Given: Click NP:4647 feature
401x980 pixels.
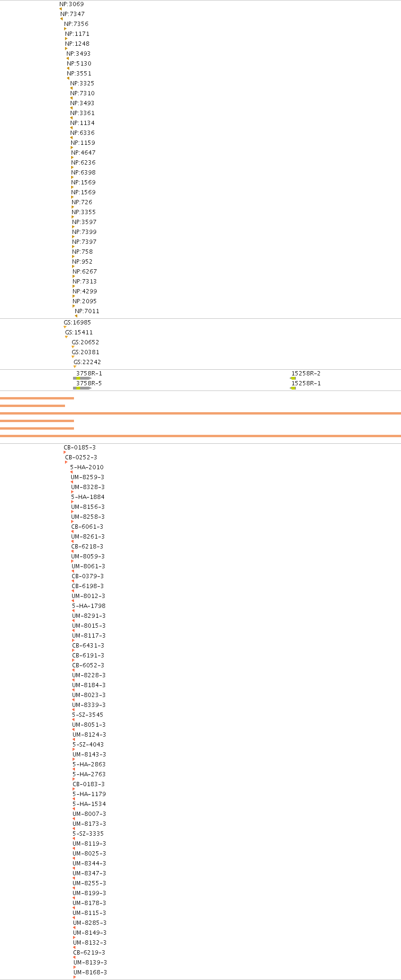Looking at the screenshot, I should pos(83,153).
